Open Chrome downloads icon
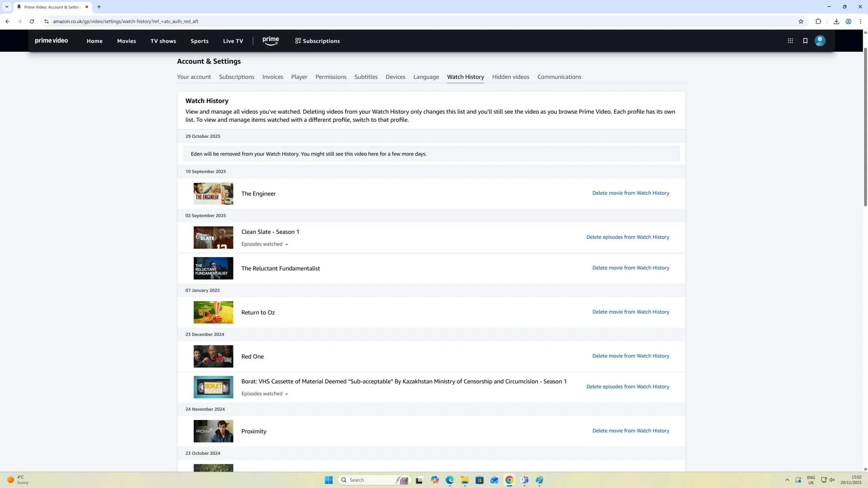The height and width of the screenshot is (488, 868). [836, 21]
